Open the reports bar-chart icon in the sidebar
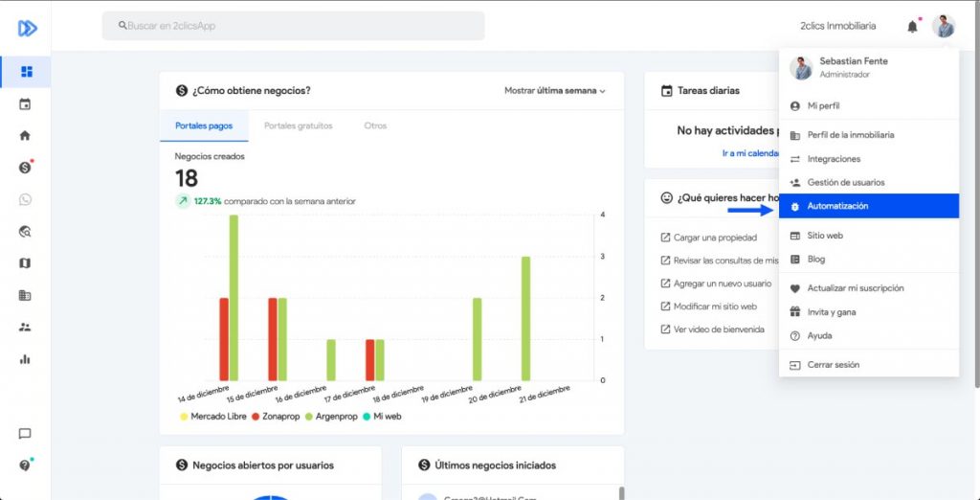The image size is (980, 500). [25, 359]
